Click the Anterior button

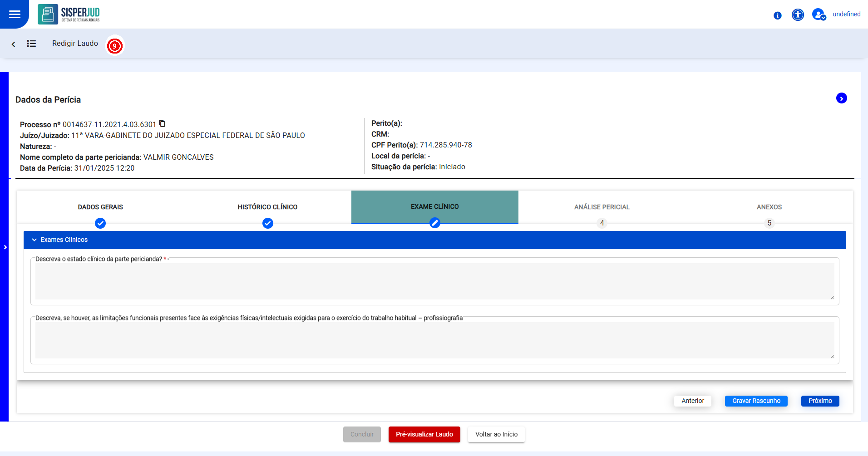[x=693, y=401]
